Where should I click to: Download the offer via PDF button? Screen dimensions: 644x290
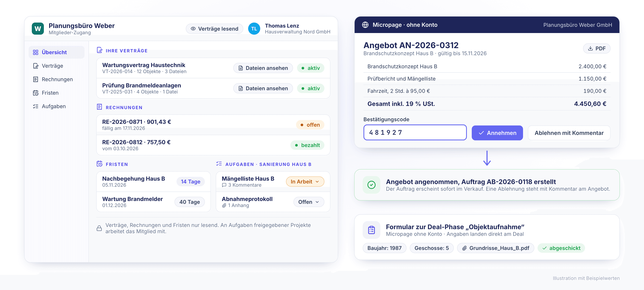point(597,49)
